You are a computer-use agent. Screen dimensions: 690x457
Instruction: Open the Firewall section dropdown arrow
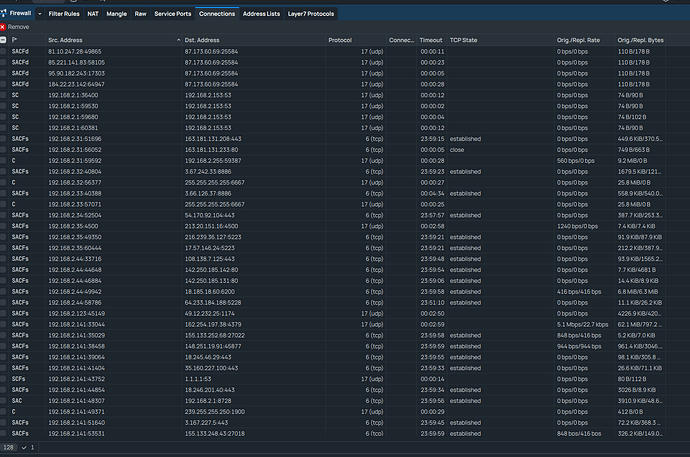[x=40, y=14]
